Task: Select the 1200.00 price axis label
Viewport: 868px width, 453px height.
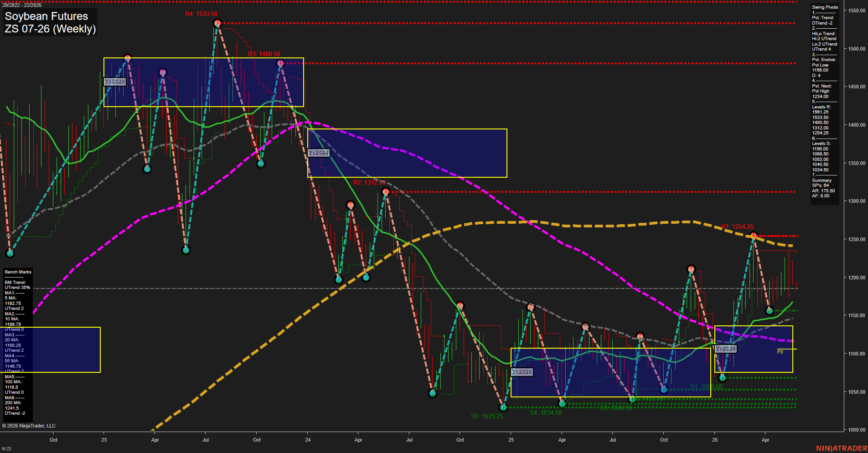Action: [857, 278]
